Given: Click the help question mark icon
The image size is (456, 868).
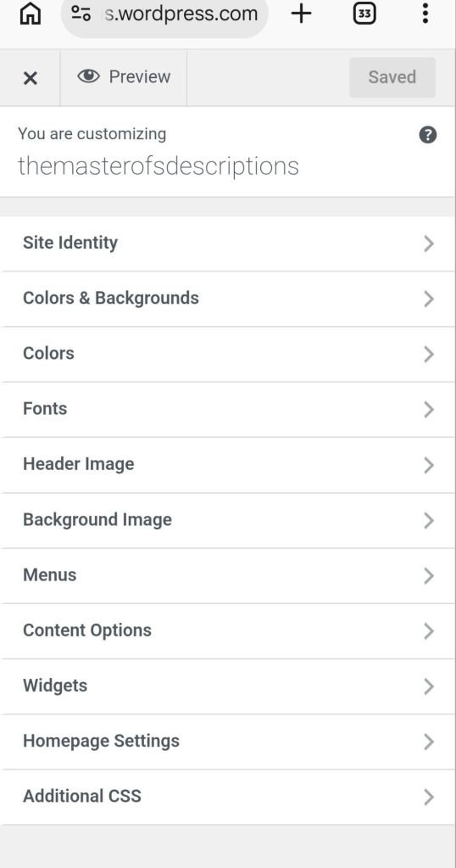Looking at the screenshot, I should pos(428,135).
